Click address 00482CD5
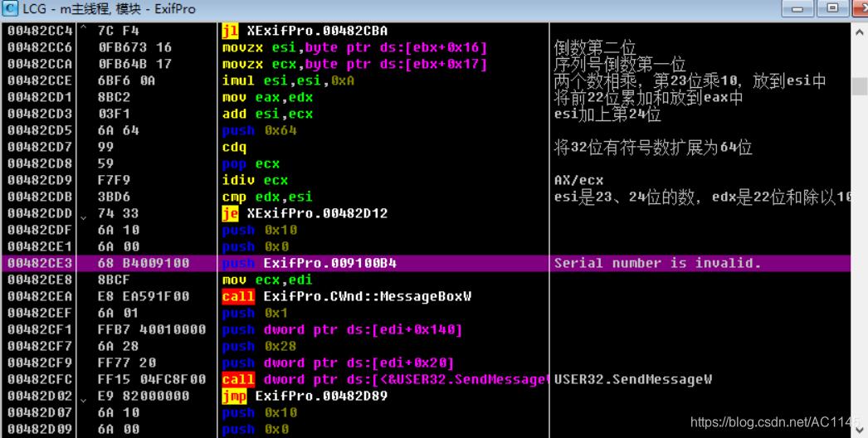Screen dimensions: 868x438 point(40,130)
